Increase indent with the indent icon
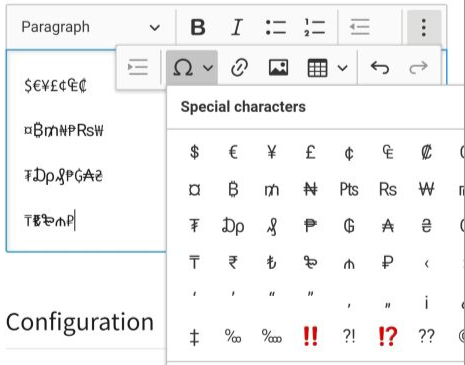 click(x=138, y=68)
